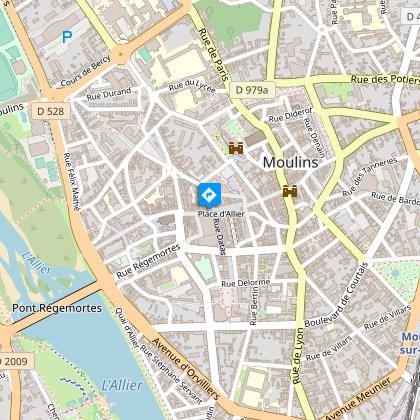
Task: Select Boulevard de Courtais label
Action: click(x=336, y=295)
